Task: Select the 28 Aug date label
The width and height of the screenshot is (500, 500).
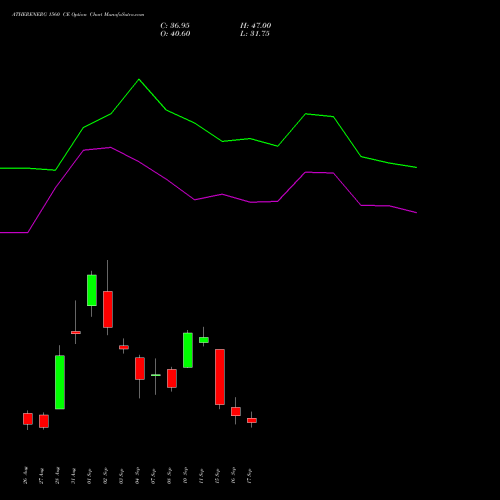Action: click(58, 475)
